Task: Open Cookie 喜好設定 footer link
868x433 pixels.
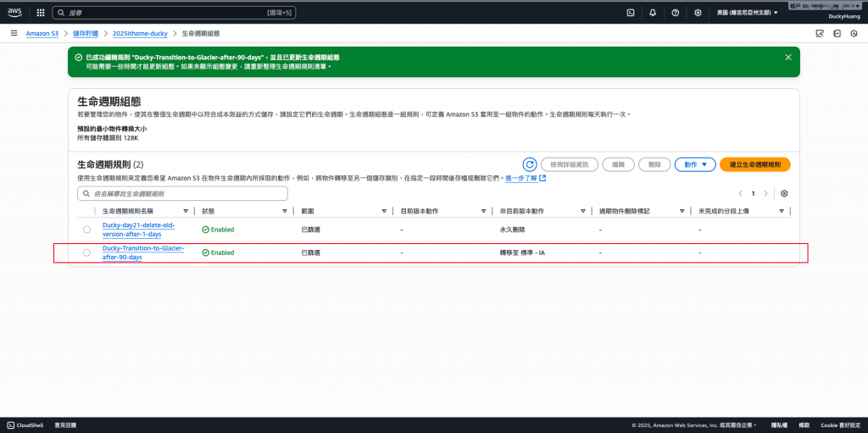Action: pos(839,425)
